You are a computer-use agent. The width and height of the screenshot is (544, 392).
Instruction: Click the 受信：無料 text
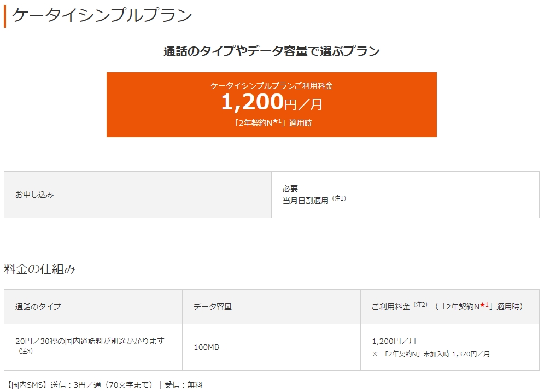(x=183, y=385)
